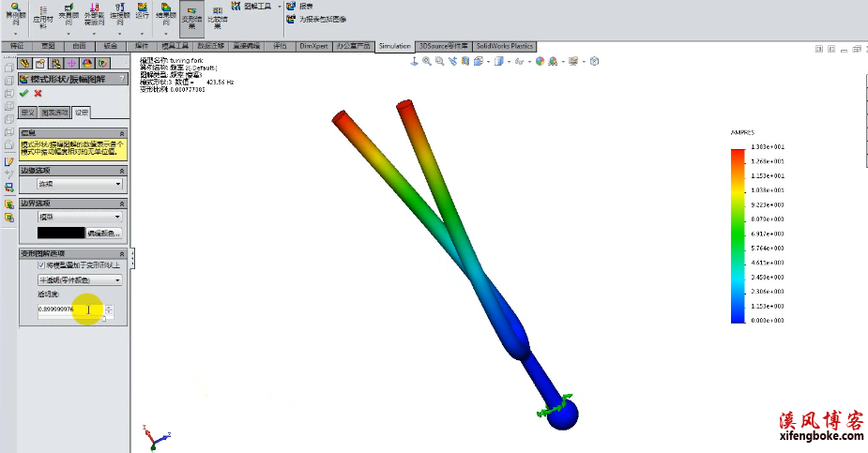
Task: Click the transparency slider handle
Action: (103, 319)
